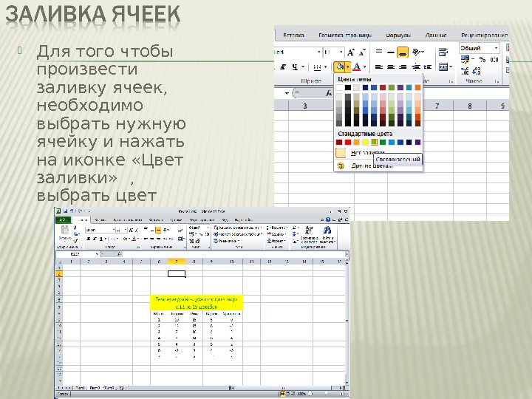Open the Вставка tab in upper window
Image resolution: width=532 pixels, height=399 pixels.
(293, 35)
